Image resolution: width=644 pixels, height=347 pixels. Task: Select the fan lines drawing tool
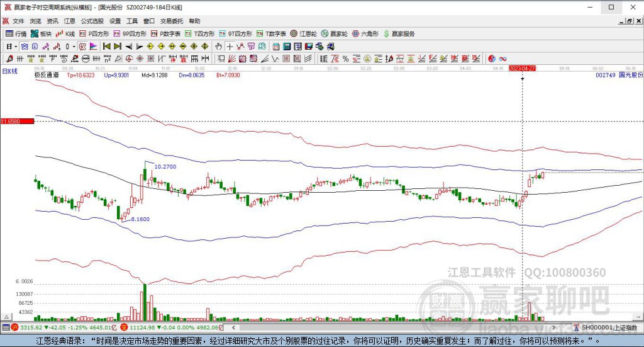click(232, 59)
